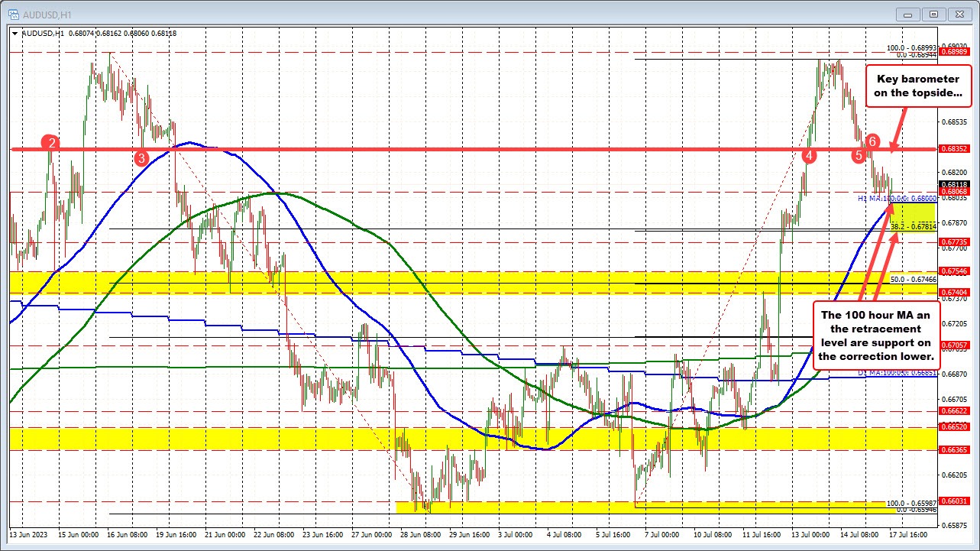Click the red circle marker labeled "5"
980x551 pixels.
[x=857, y=156]
